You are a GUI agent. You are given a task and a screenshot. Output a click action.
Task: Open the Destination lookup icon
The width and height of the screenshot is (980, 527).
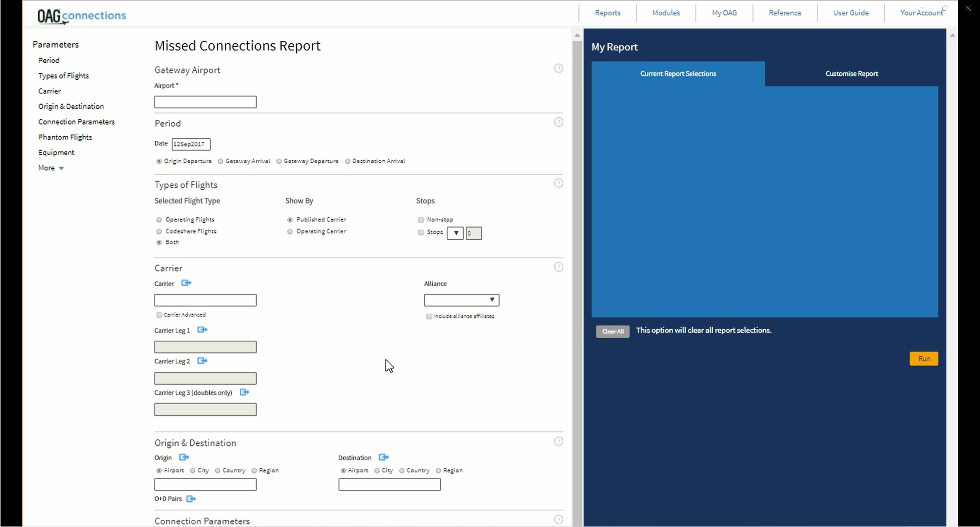point(384,457)
